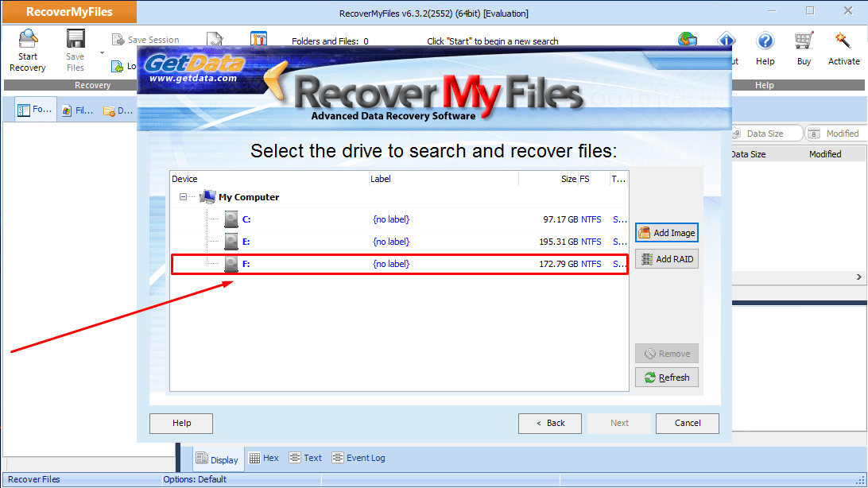This screenshot has width=868, height=488.
Task: Collapse the My Computer tree node
Action: click(184, 197)
